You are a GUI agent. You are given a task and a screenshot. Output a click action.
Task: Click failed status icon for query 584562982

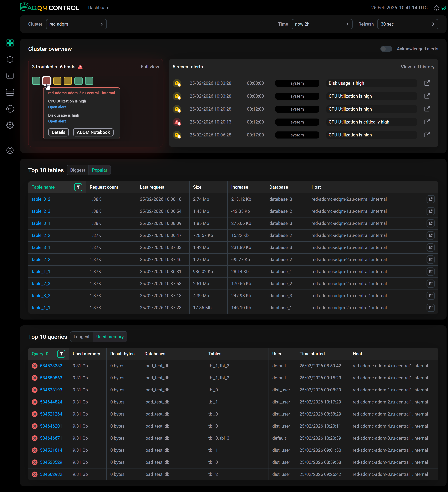[35, 474]
